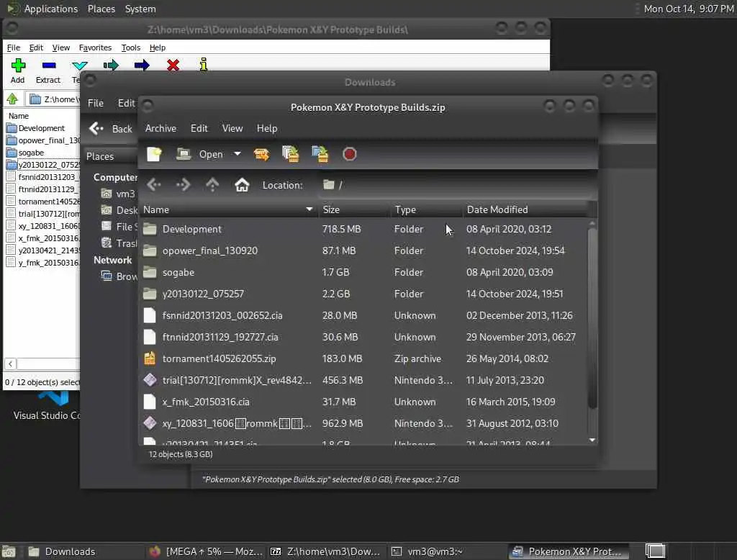Select the xy_120831_1606 rommk file
Screen dimensions: 737x560
[363, 424]
